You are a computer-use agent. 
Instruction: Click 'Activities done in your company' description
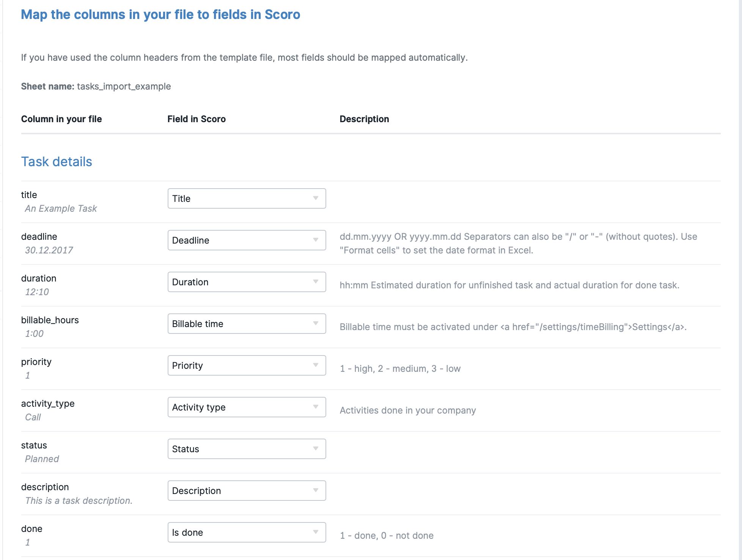408,411
